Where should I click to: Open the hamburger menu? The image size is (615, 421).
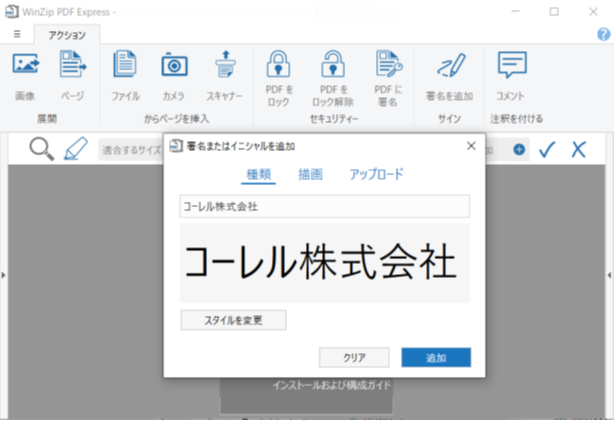[17, 34]
